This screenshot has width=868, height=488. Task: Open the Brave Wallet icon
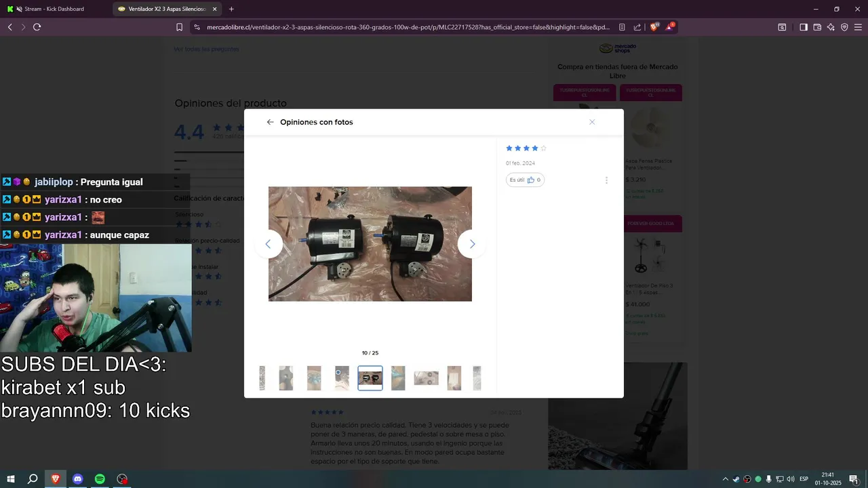tap(817, 27)
